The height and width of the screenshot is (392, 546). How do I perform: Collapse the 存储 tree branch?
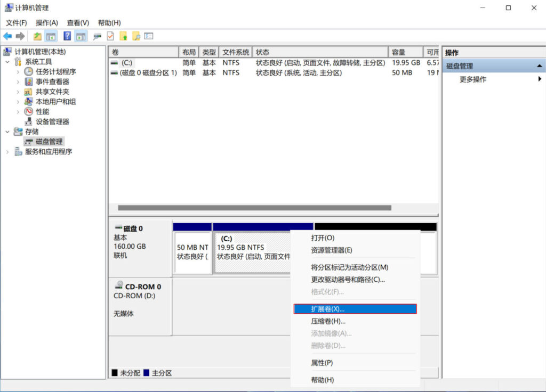pyautogui.click(x=7, y=132)
